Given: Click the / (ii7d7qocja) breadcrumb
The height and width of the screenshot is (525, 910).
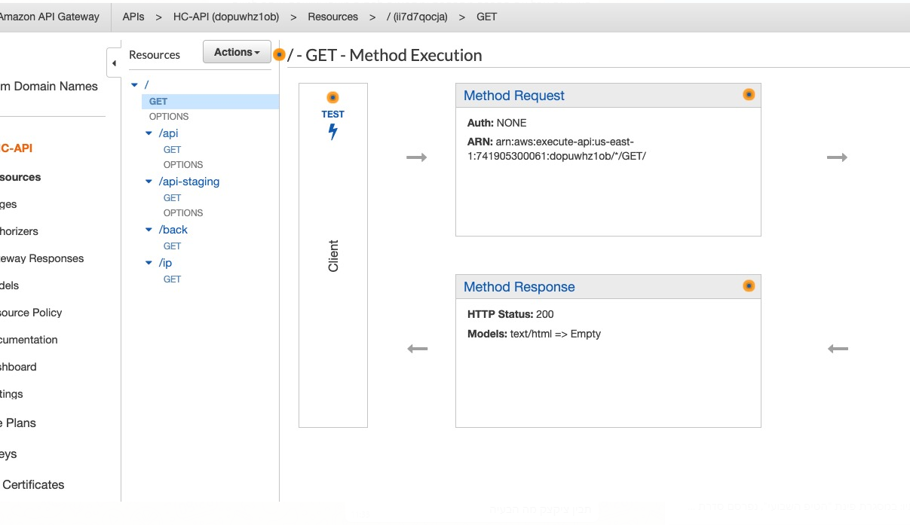Looking at the screenshot, I should tap(417, 17).
